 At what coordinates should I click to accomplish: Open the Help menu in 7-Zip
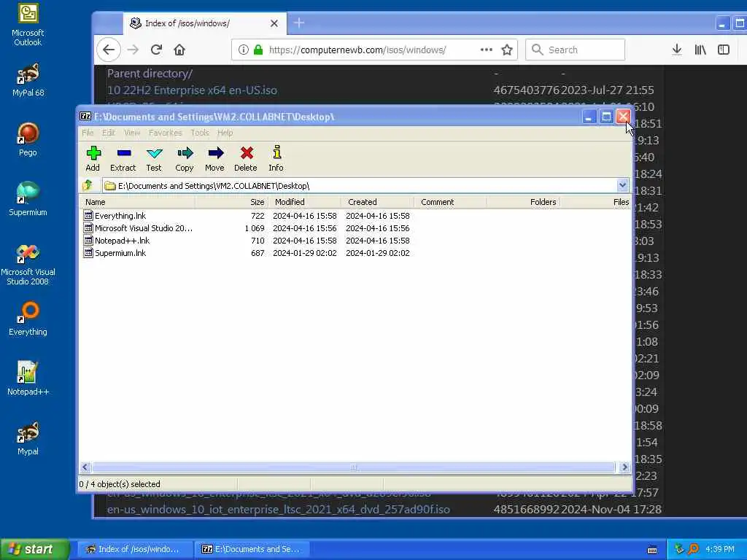[x=225, y=133]
